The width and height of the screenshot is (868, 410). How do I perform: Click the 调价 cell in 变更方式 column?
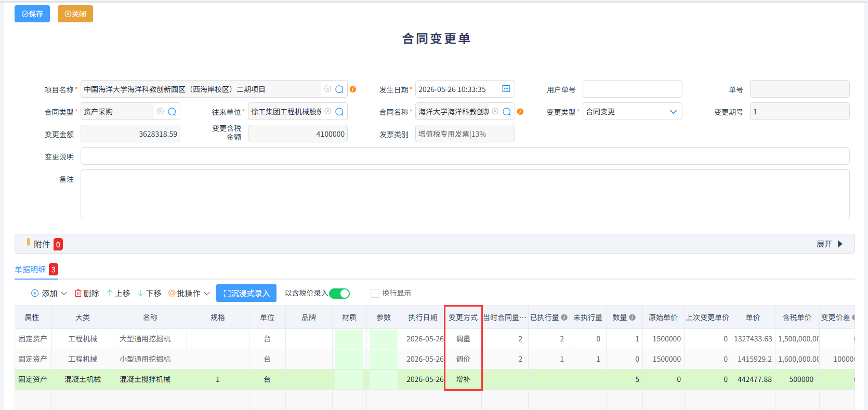463,359
